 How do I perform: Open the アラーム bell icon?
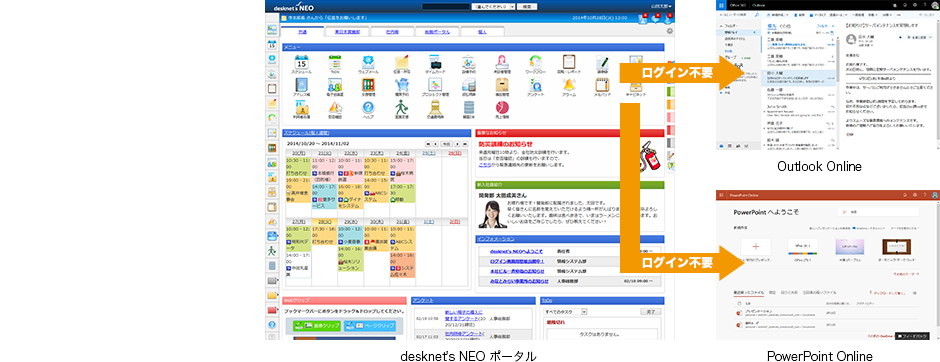[x=569, y=84]
